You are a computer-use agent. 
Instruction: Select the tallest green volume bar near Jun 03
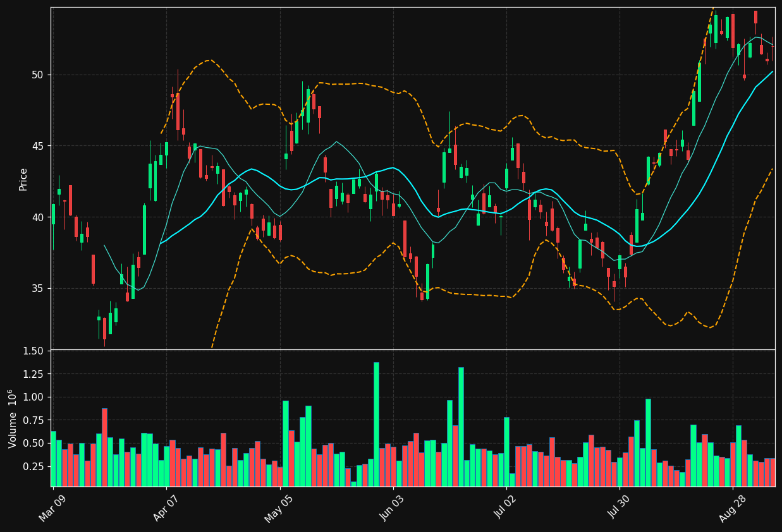coord(376,424)
